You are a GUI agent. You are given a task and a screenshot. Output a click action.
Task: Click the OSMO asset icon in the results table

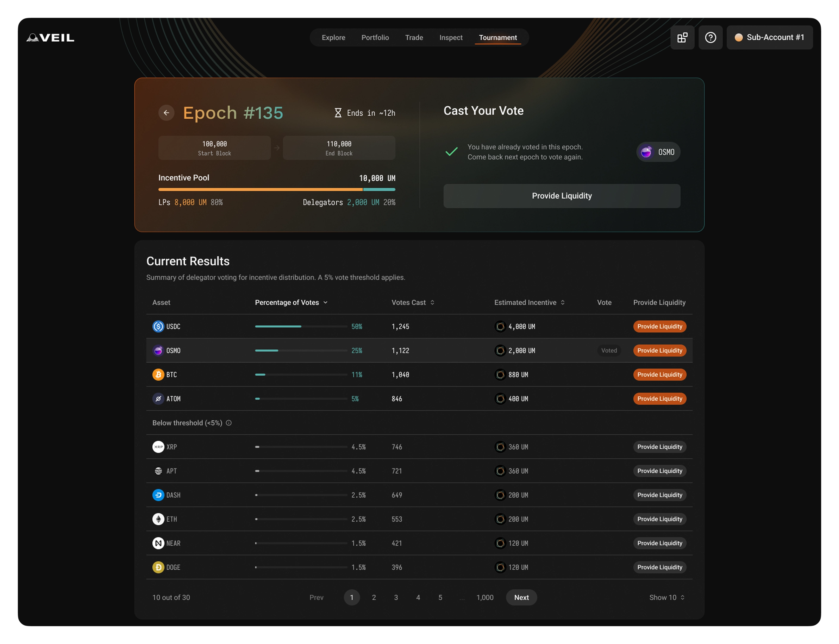coord(158,350)
